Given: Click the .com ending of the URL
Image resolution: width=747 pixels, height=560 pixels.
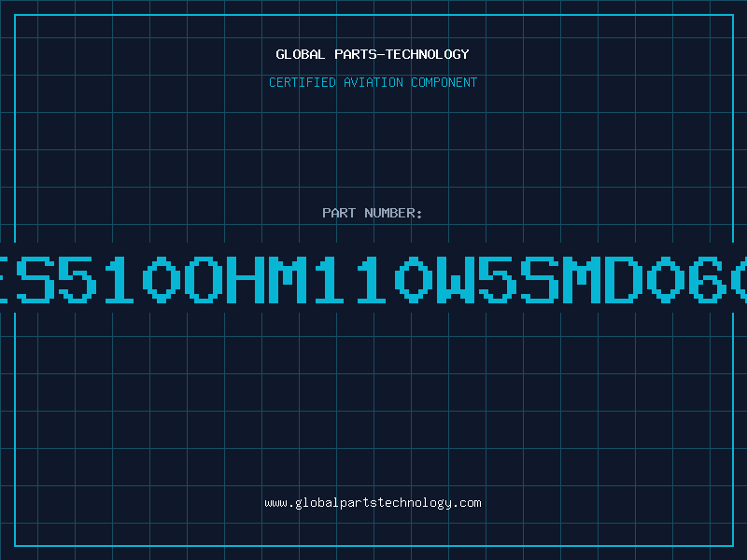Looking at the screenshot, I should click(467, 503).
